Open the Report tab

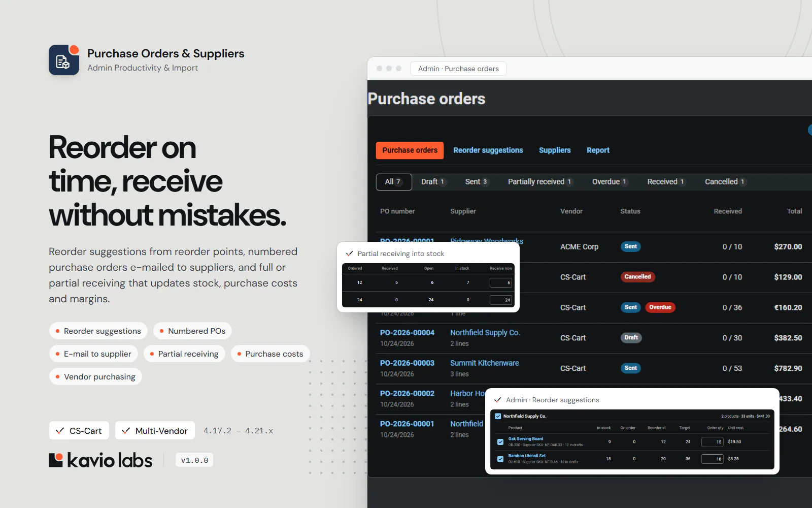(x=598, y=150)
